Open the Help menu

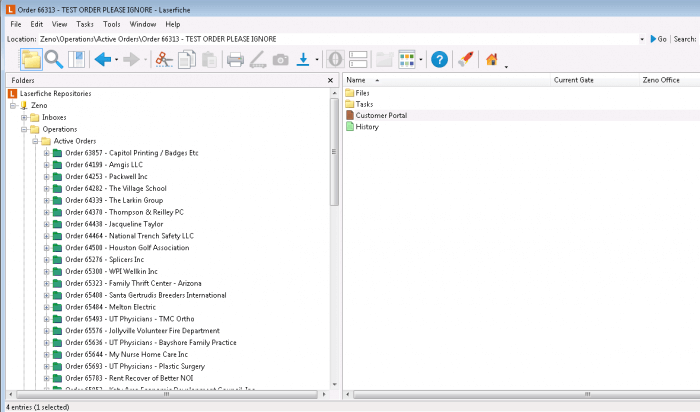[x=173, y=24]
